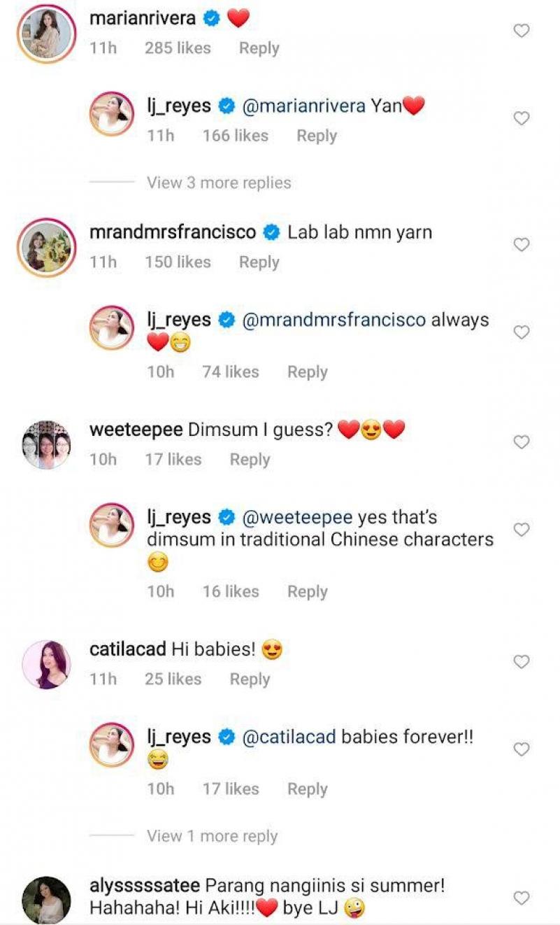Like lj_reyes reply to marianrivera
This screenshot has width=560, height=925.
(x=522, y=119)
